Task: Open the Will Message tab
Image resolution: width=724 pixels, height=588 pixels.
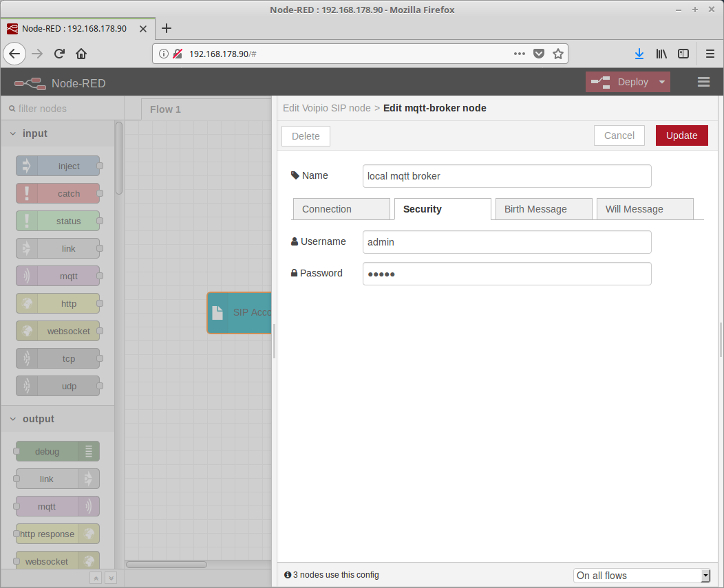Action: pyautogui.click(x=644, y=209)
